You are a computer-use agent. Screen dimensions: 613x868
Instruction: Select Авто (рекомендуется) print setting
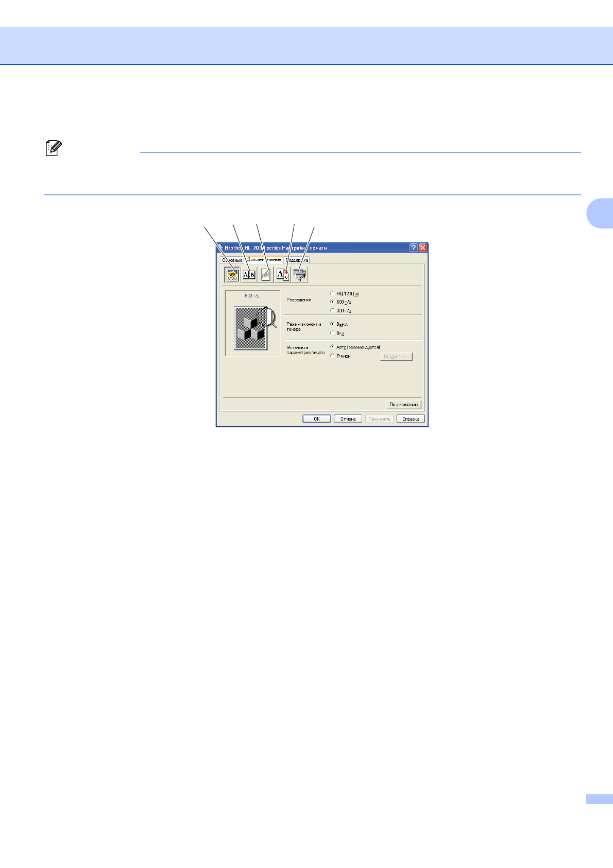[332, 347]
